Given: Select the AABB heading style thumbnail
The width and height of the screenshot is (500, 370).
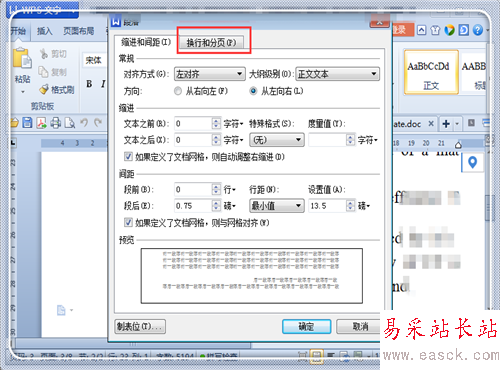Looking at the screenshot, I should [x=473, y=72].
